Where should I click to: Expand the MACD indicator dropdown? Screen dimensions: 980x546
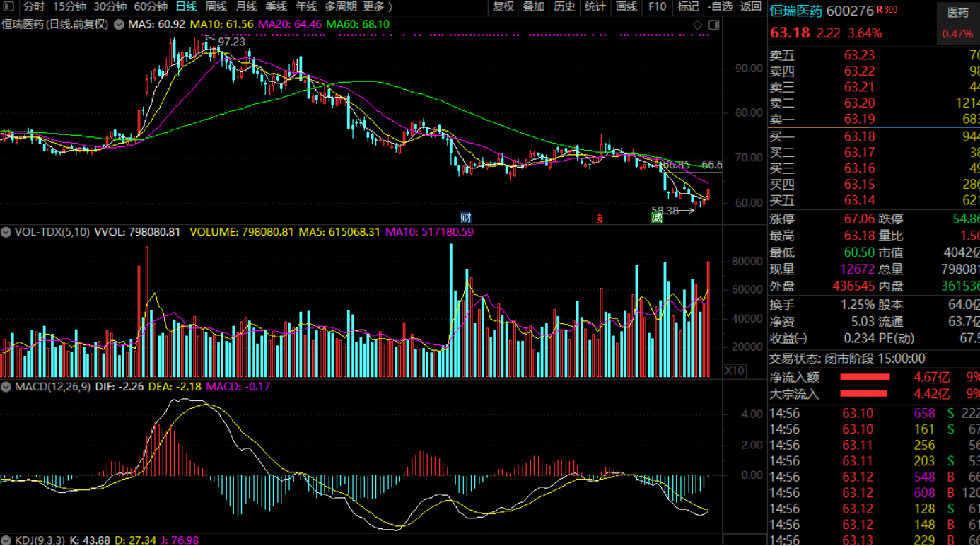pyautogui.click(x=5, y=387)
